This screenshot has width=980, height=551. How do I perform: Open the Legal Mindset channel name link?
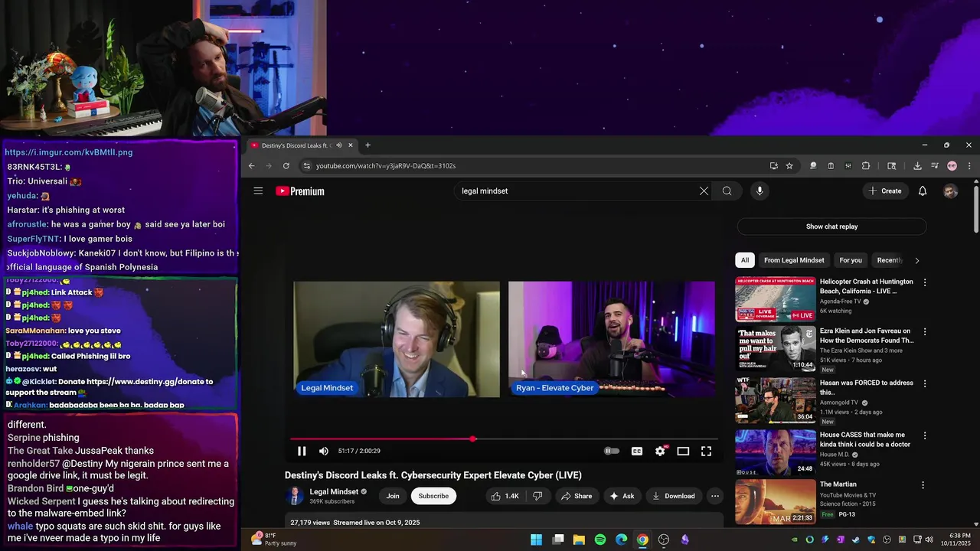click(x=334, y=491)
